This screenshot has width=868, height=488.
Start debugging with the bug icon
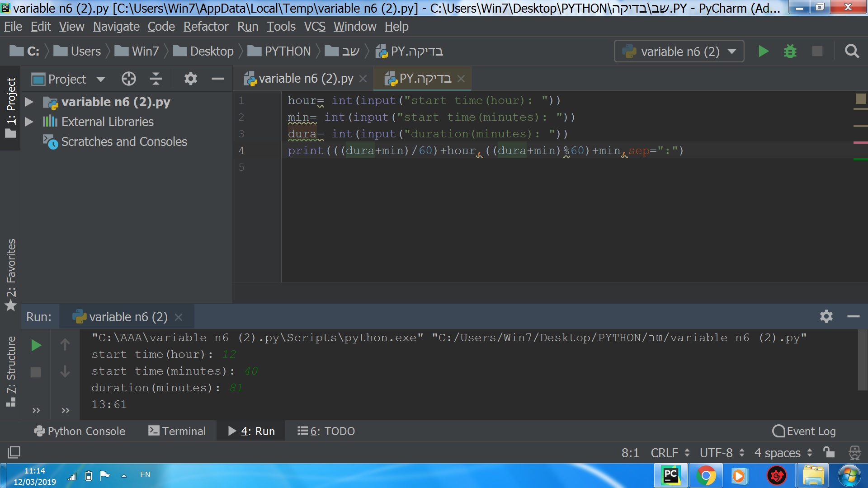[x=790, y=52]
